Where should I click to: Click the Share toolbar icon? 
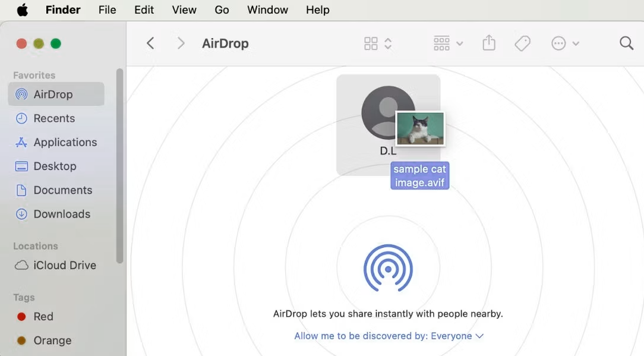[489, 43]
